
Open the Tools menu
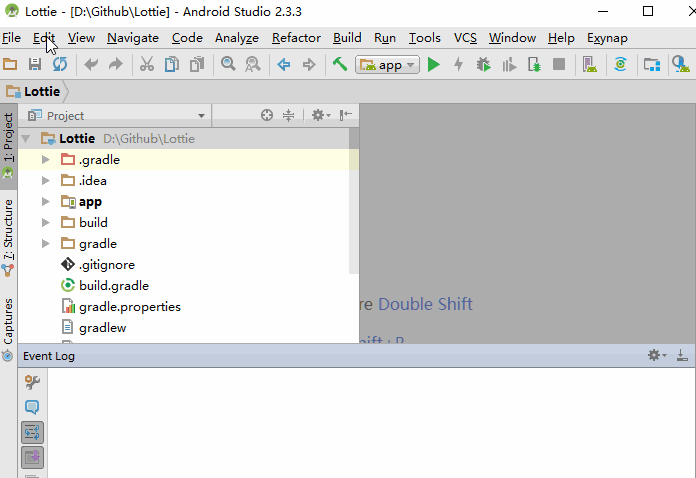(424, 38)
